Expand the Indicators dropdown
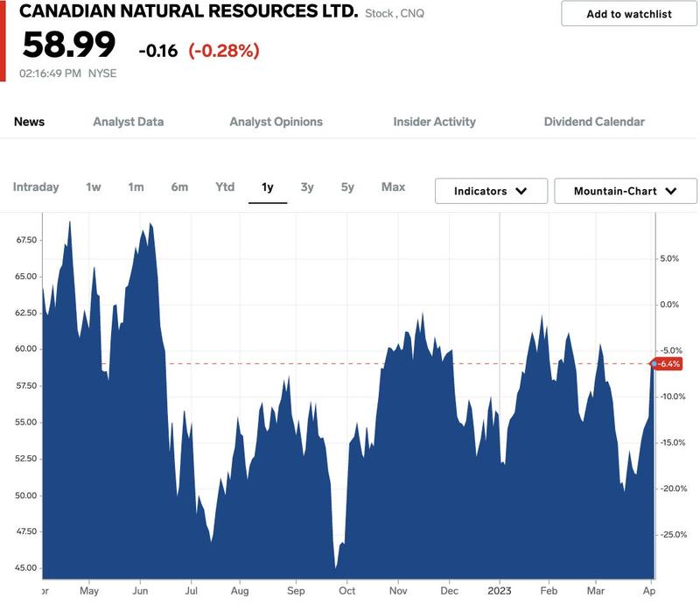700x612 pixels. (491, 191)
